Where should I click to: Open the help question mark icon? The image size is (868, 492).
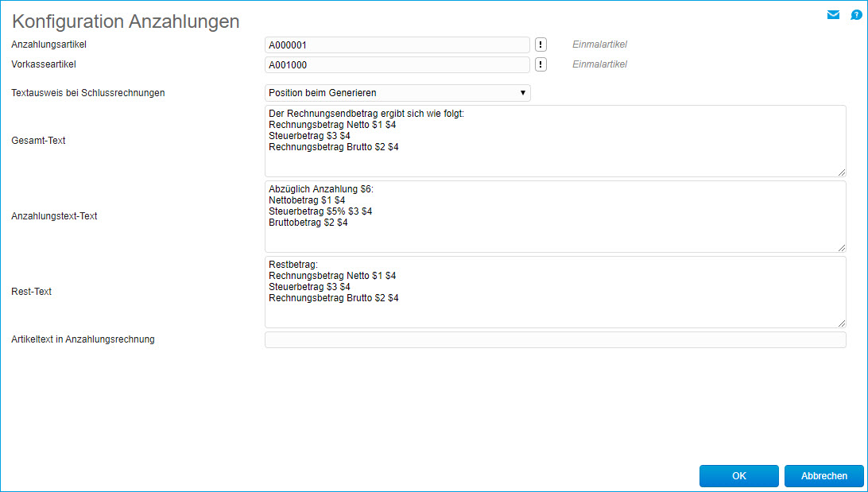tap(856, 15)
